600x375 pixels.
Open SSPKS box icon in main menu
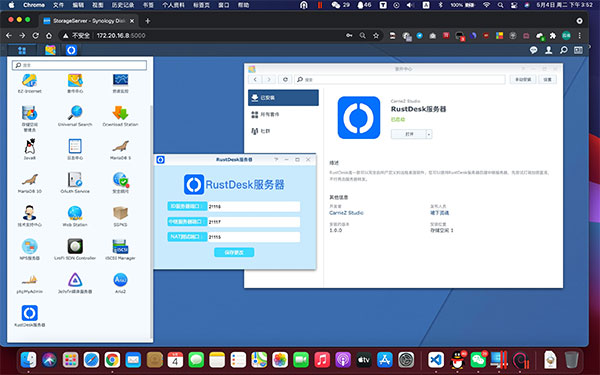click(120, 216)
